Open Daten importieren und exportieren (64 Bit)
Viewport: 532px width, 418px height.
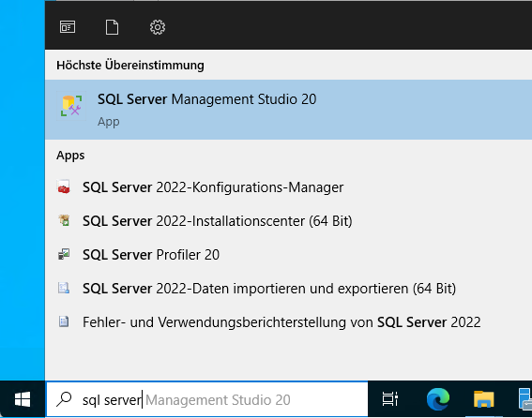point(288,289)
